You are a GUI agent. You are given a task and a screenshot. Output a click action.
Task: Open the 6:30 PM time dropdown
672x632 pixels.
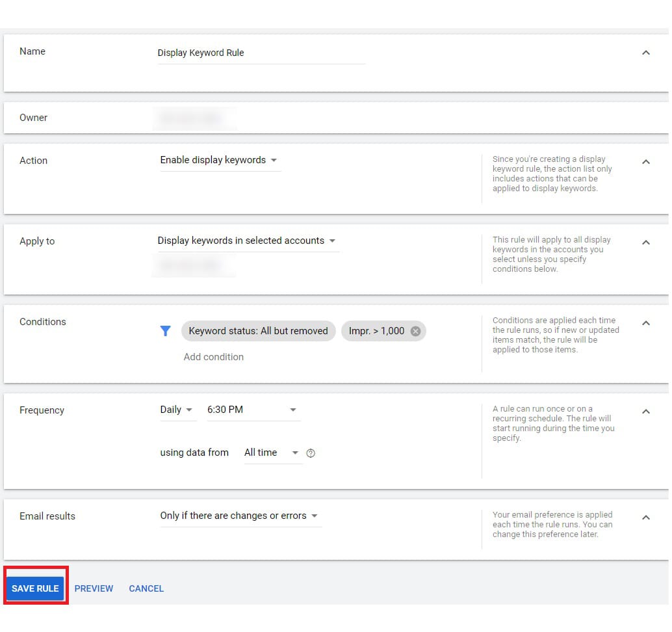pyautogui.click(x=252, y=410)
